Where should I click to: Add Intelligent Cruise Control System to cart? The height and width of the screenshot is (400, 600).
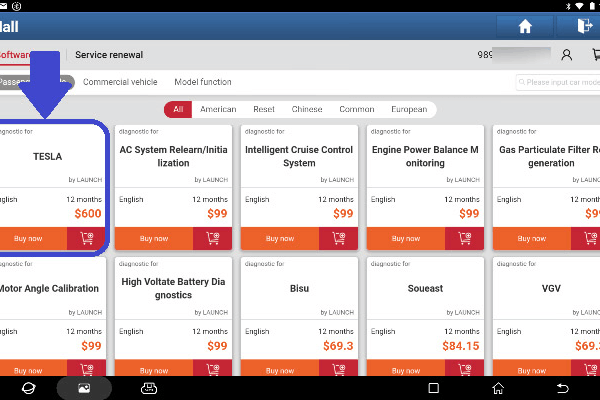point(337,239)
